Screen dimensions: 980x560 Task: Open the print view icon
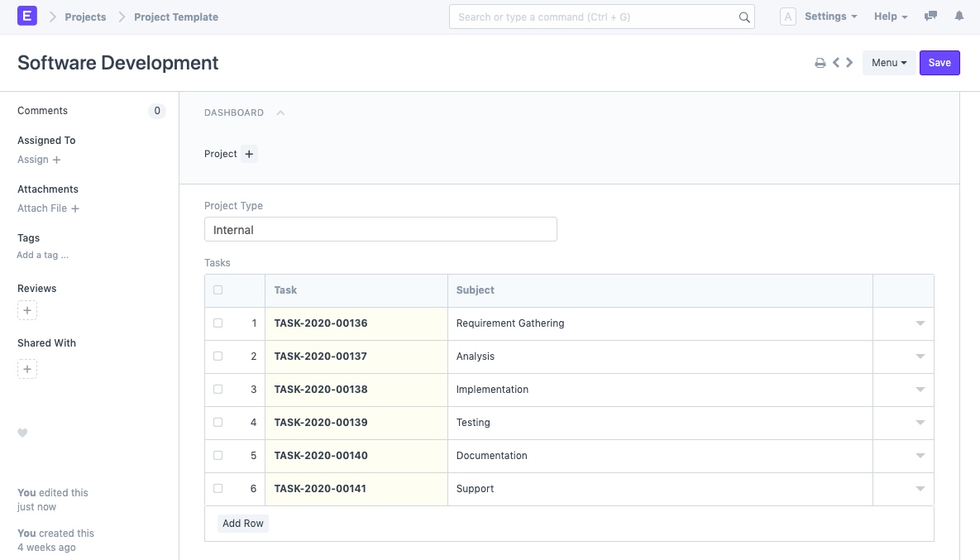pos(820,62)
